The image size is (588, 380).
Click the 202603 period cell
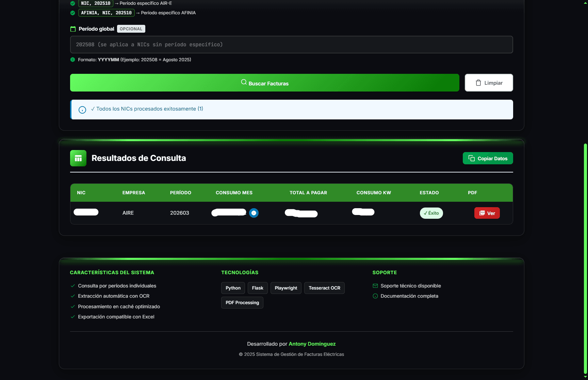pyautogui.click(x=180, y=213)
